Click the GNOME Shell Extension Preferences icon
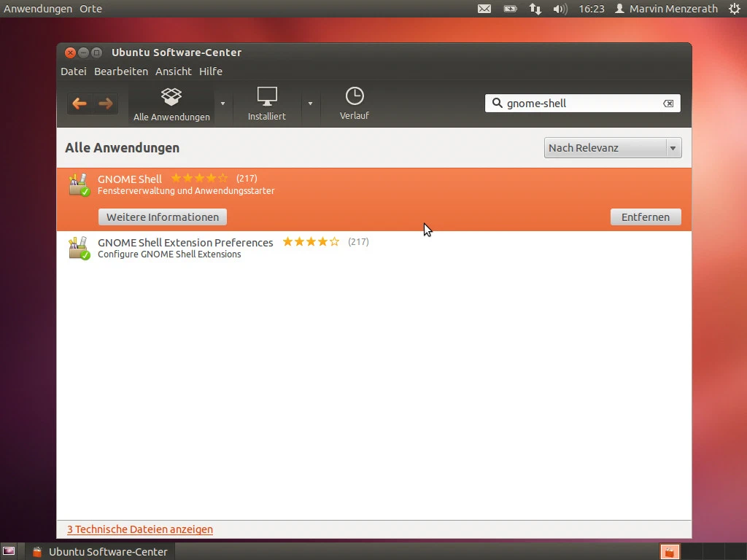Image resolution: width=747 pixels, height=560 pixels. pos(79,248)
